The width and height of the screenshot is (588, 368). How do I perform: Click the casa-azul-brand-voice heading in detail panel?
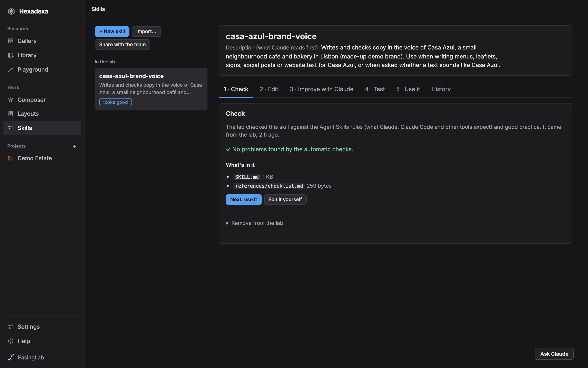click(x=271, y=36)
